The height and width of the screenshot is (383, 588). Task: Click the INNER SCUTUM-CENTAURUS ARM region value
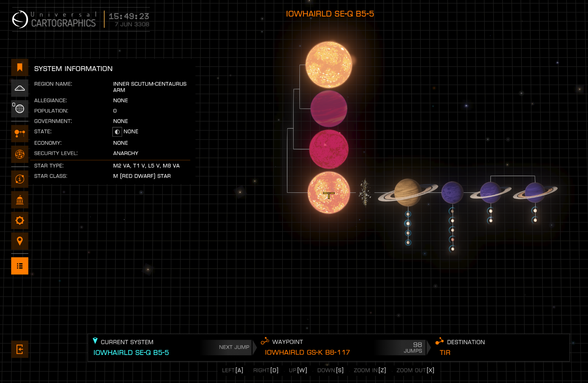click(150, 87)
